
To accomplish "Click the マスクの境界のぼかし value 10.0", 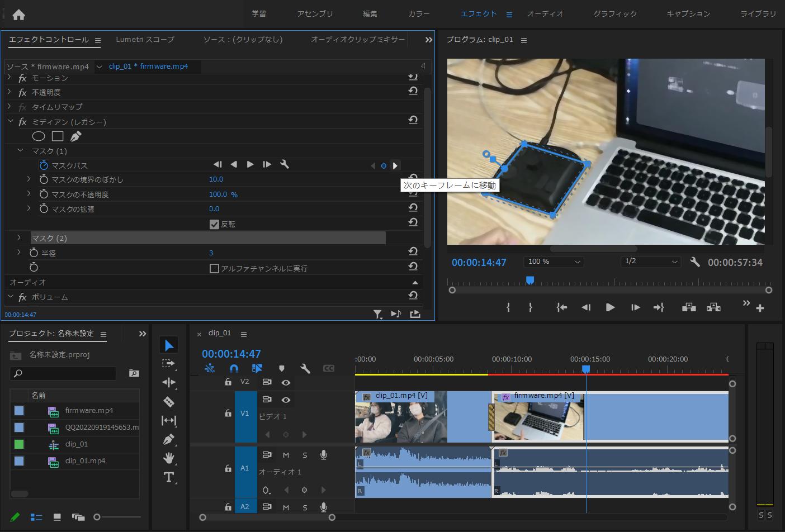I will pos(216,179).
